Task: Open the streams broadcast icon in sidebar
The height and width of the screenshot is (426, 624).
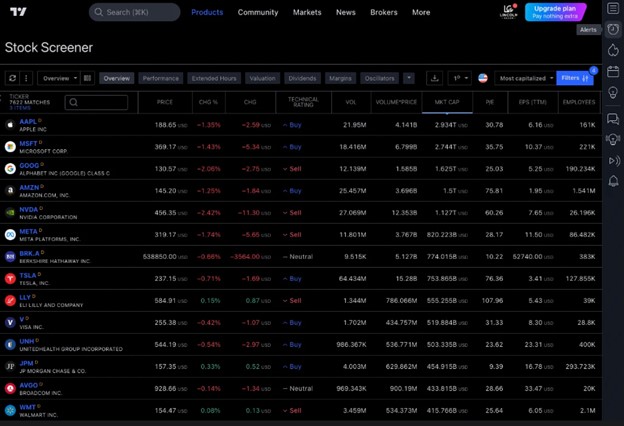Action: [x=614, y=160]
